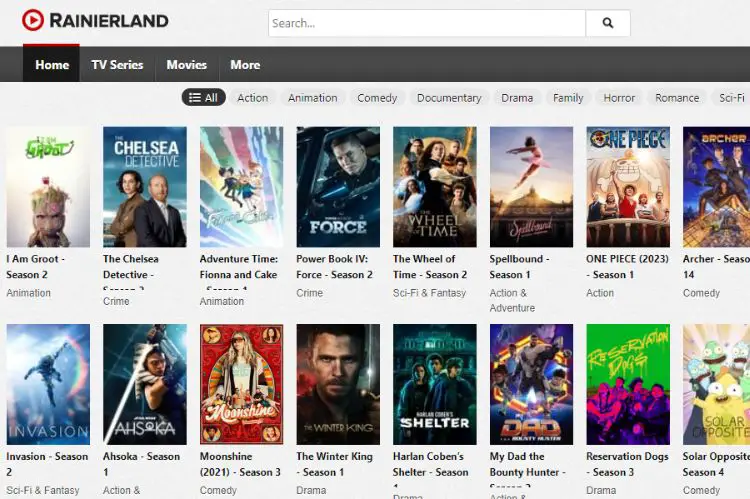Open the Power Book IV Force poster
Screen dimensions: 750x499
coord(338,187)
